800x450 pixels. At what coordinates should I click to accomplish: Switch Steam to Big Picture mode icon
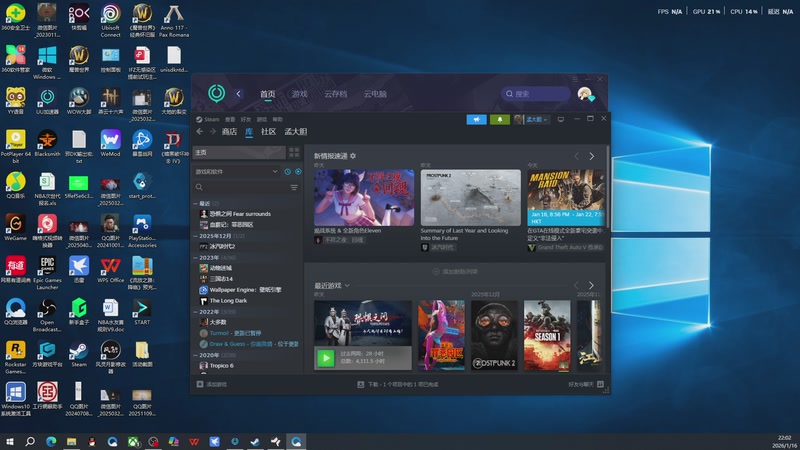point(561,119)
